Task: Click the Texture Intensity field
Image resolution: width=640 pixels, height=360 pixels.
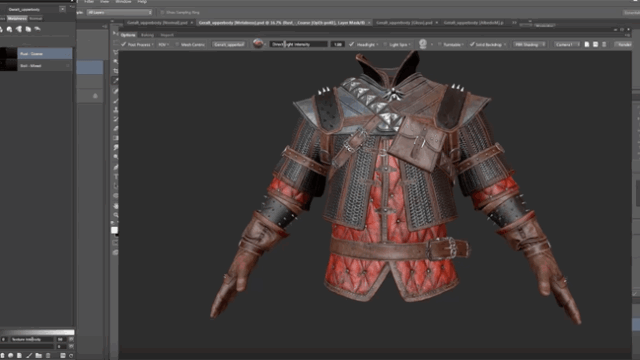Action: [x=31, y=339]
